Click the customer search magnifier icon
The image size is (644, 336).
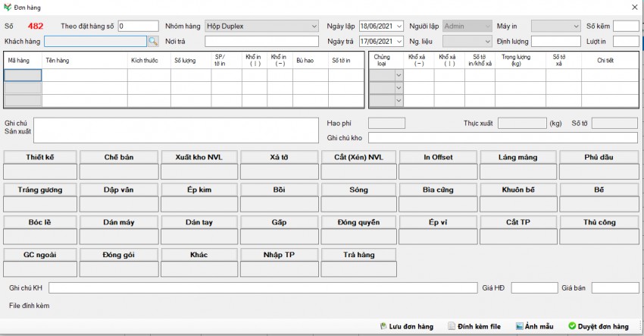[x=153, y=42]
